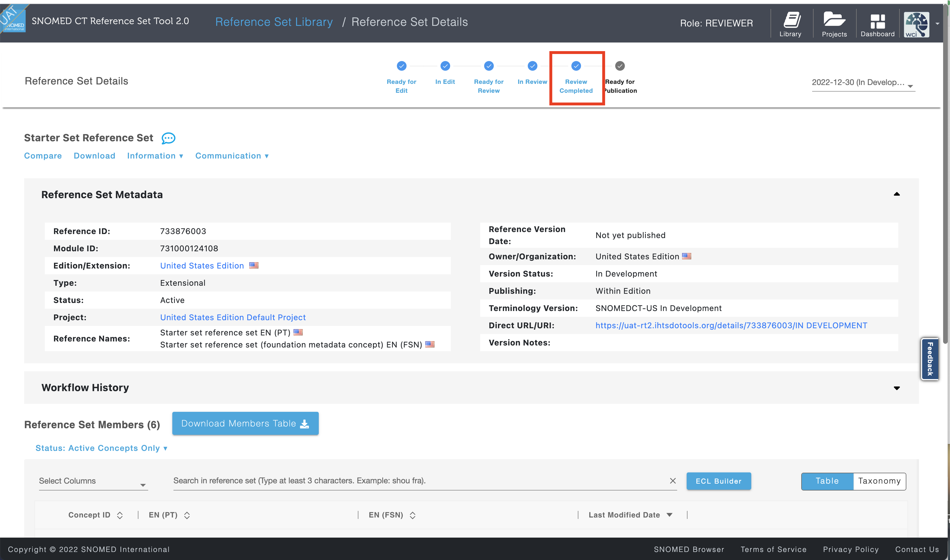Click the Reference Set Members (6) heading
The height and width of the screenshot is (560, 950).
click(x=92, y=424)
